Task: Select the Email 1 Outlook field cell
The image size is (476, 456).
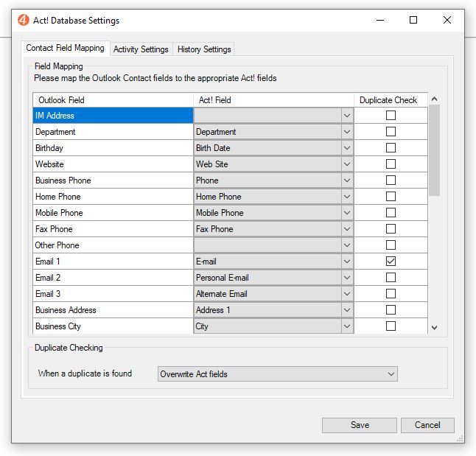Action: (113, 262)
